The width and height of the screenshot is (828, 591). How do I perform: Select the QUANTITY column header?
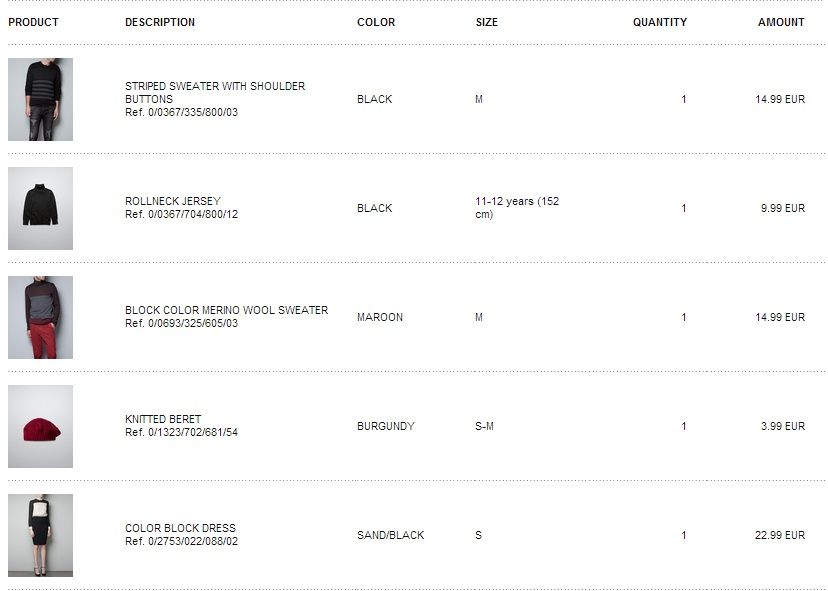659,22
